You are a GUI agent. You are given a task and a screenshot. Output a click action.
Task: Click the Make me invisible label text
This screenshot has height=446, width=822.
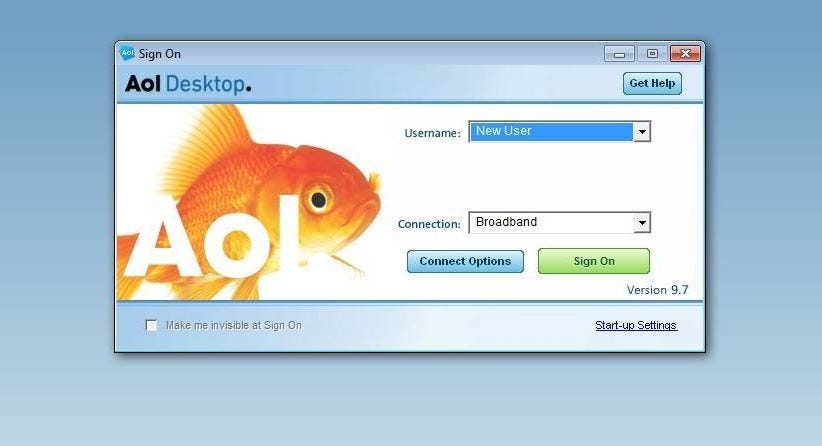click(x=234, y=325)
